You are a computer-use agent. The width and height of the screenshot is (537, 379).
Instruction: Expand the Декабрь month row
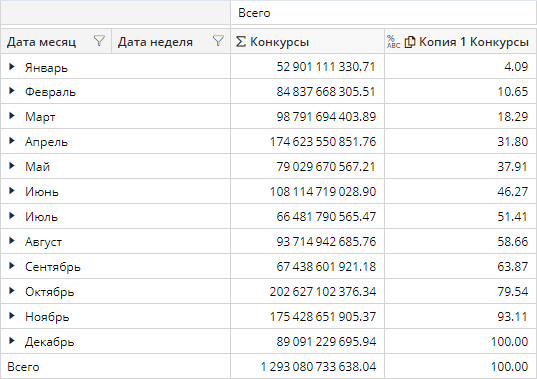pyautogui.click(x=12, y=341)
